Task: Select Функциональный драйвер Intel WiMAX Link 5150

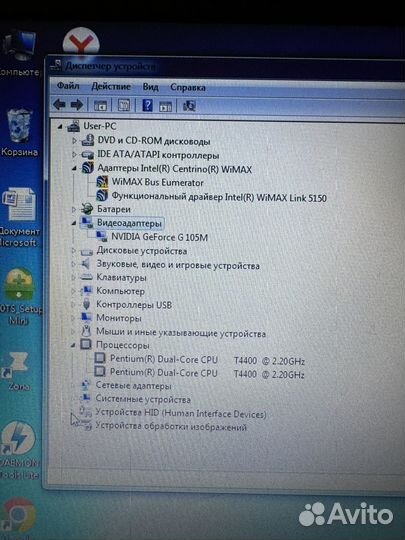Action: pyautogui.click(x=219, y=197)
